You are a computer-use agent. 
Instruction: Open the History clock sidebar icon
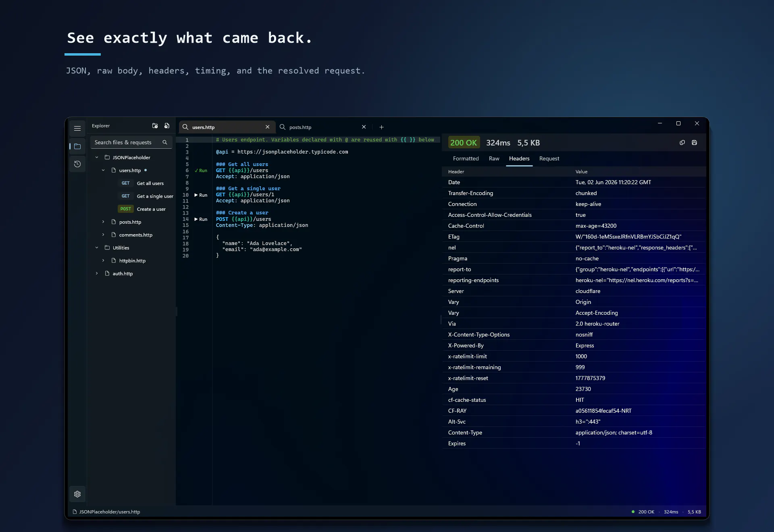77,164
